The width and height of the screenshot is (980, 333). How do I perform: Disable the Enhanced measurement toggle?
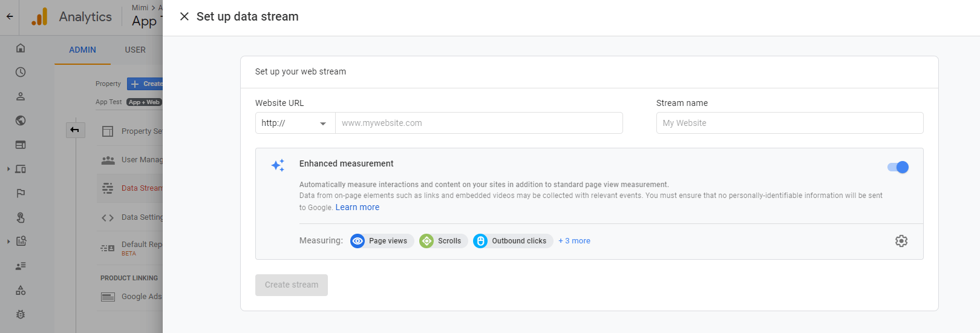click(x=898, y=167)
